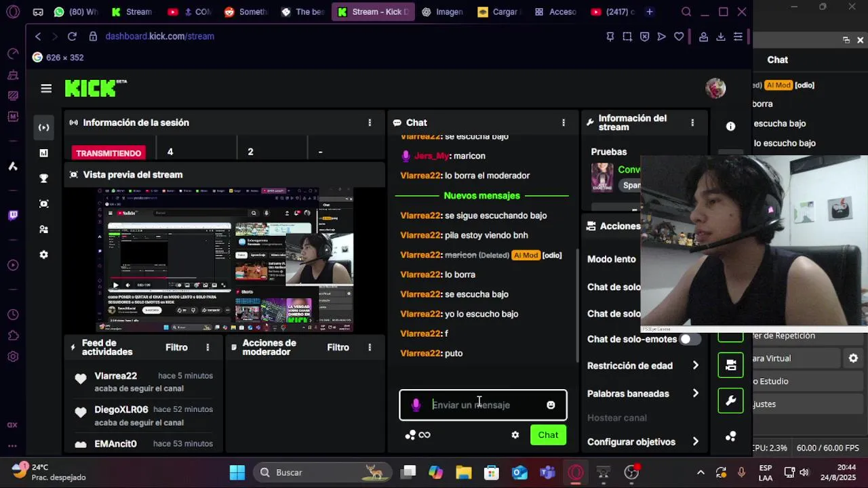Open Filtro in Acciones de moderador

click(338, 347)
